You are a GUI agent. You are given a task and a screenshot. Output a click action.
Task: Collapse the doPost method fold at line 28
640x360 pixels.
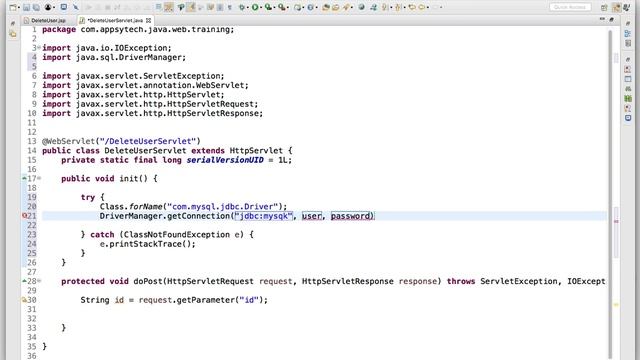coord(39,281)
